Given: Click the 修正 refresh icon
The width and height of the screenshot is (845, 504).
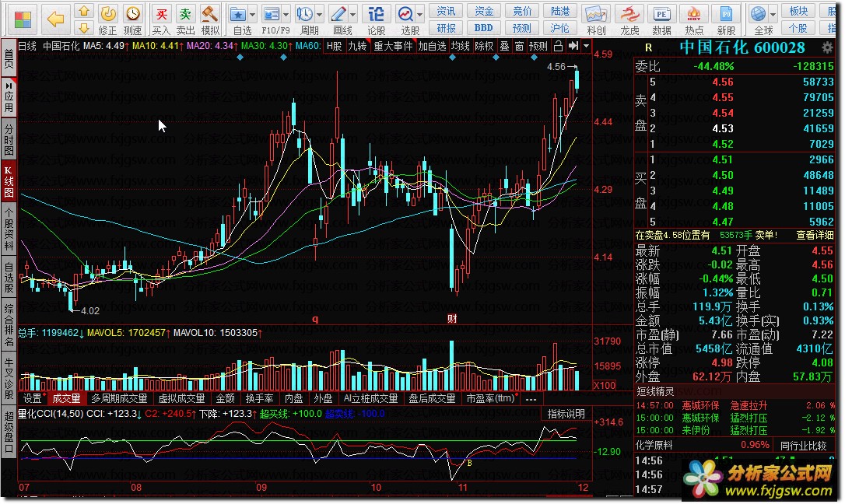Looking at the screenshot, I should pos(108,13).
